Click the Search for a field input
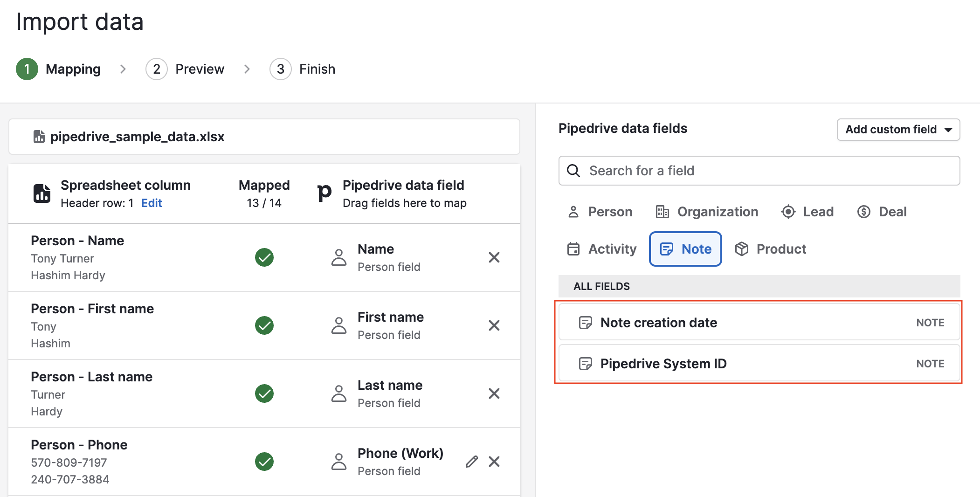The width and height of the screenshot is (980, 497). coord(759,171)
